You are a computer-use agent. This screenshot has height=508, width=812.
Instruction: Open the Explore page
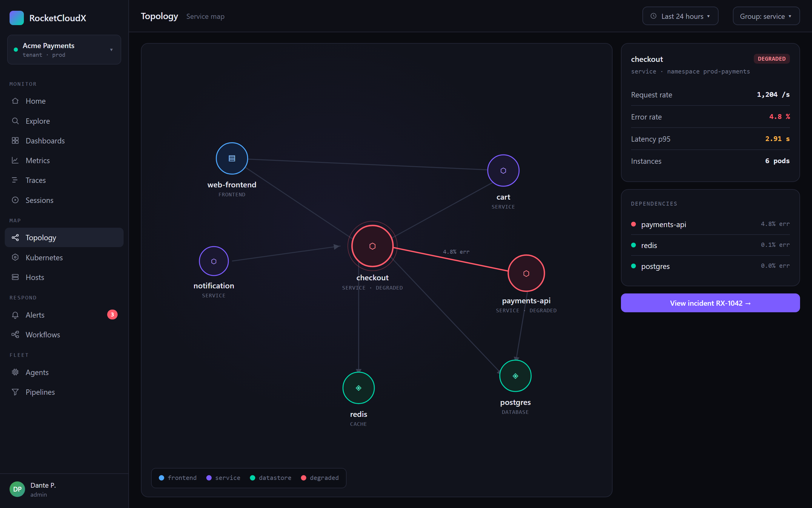pos(64,121)
